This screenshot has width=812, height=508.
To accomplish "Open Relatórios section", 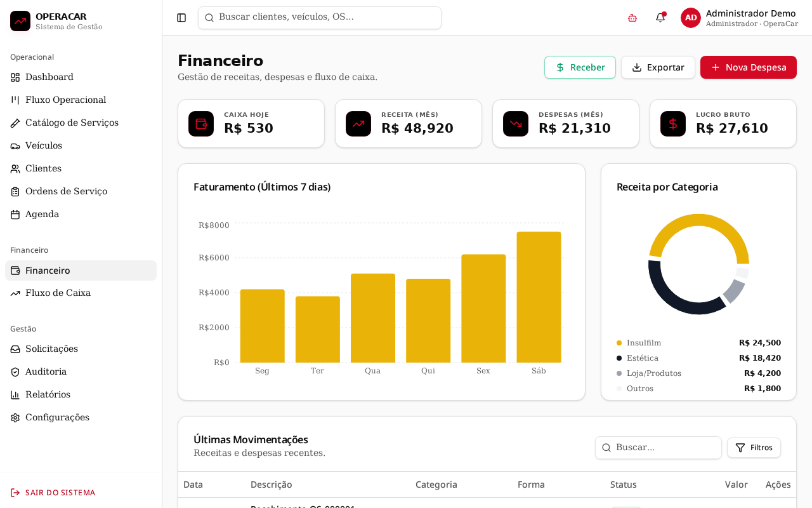I will pyautogui.click(x=81, y=395).
